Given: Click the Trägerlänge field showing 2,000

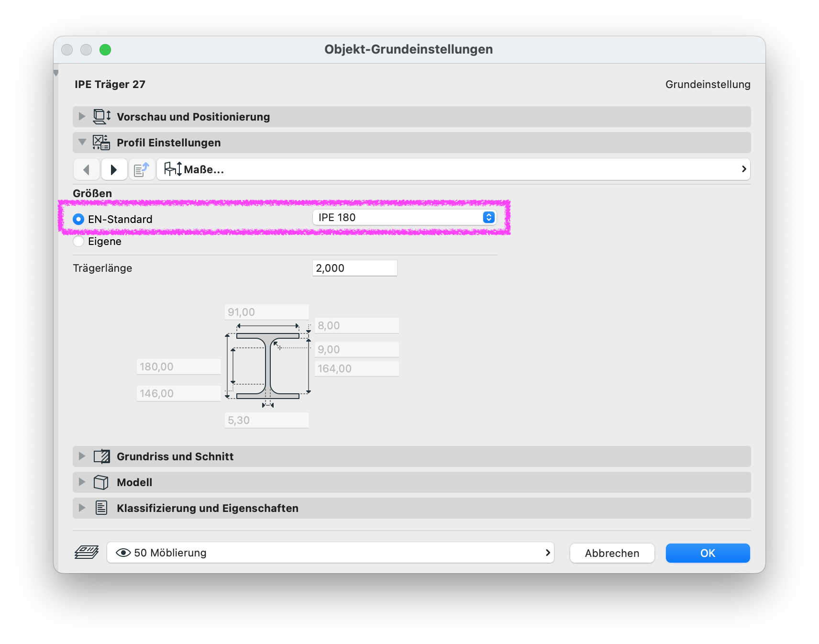Looking at the screenshot, I should click(x=355, y=268).
